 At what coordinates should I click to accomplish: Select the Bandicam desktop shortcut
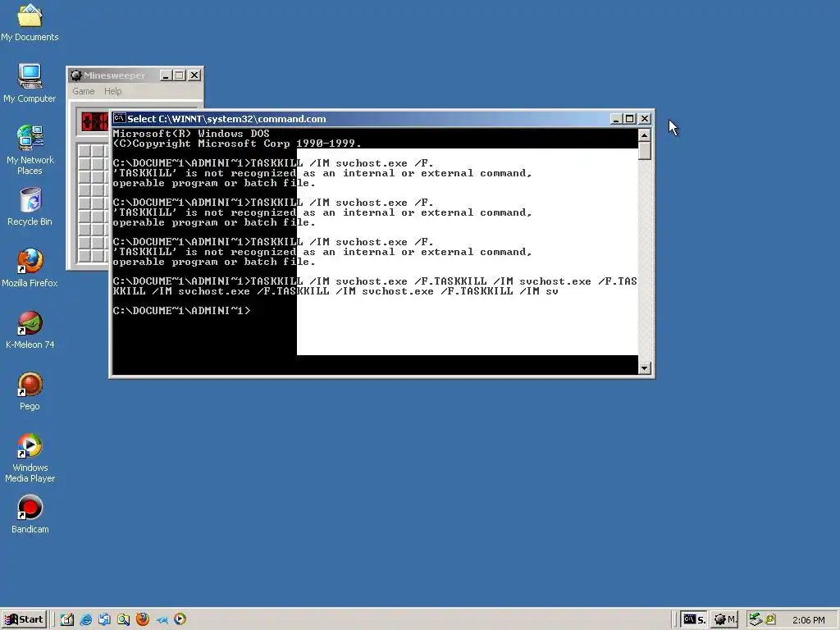coord(30,514)
